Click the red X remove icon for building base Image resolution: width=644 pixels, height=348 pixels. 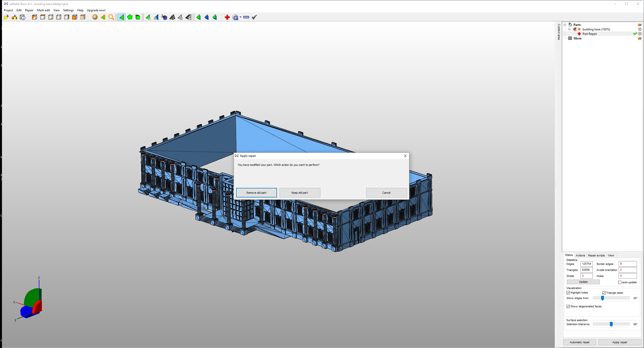640,29
